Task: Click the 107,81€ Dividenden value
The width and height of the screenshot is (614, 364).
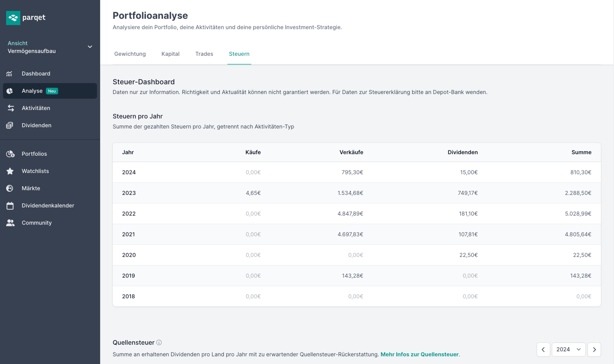Action: (468, 234)
